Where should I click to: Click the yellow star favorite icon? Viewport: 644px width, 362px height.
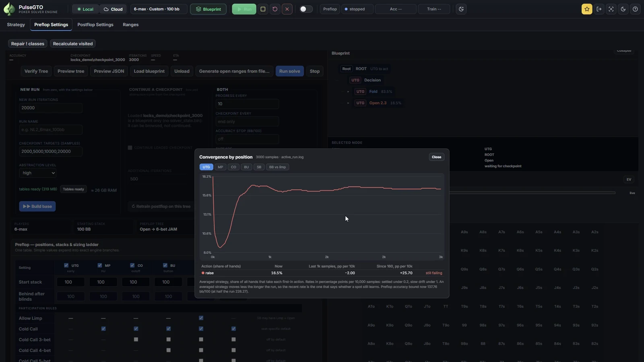[x=587, y=9]
